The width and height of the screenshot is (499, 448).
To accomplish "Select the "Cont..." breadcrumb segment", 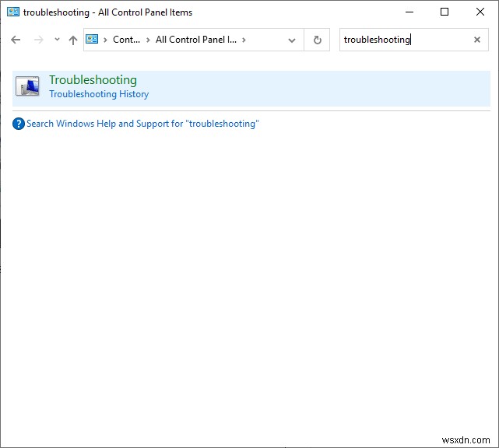I will pos(126,40).
